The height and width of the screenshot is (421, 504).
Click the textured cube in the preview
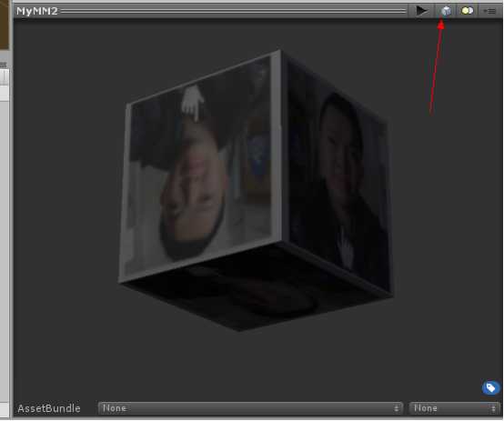click(x=256, y=190)
